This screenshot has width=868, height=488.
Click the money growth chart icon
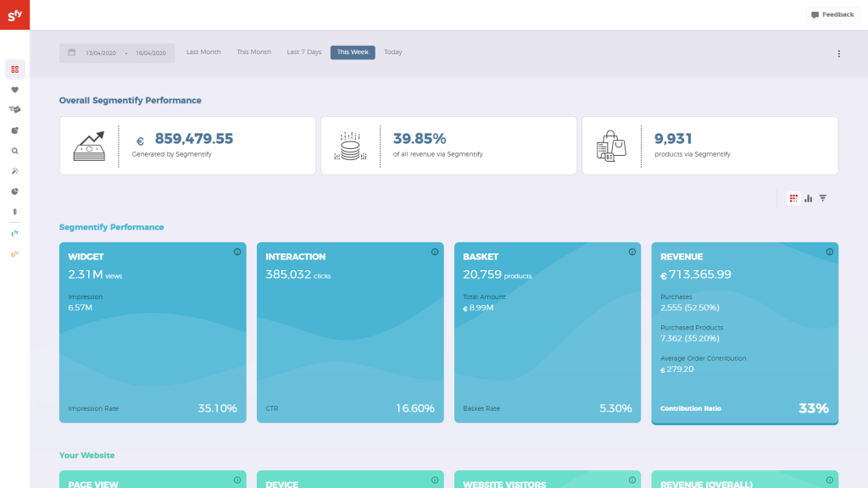pyautogui.click(x=89, y=146)
